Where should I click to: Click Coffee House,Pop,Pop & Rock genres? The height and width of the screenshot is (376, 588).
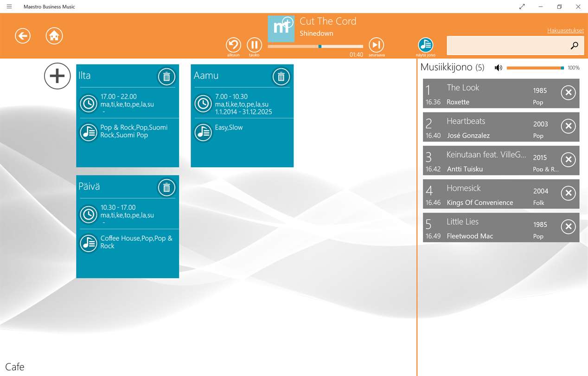[136, 242]
